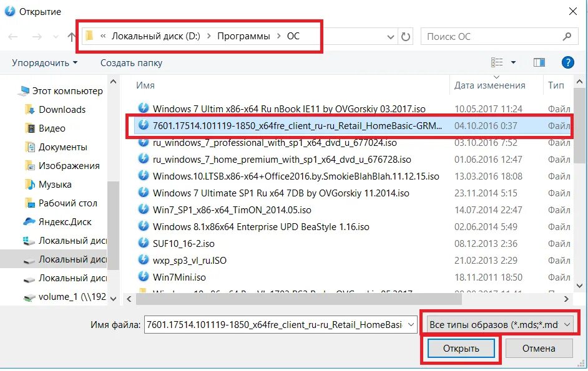Screen dimensions: 588x371
Task: Select Этот компьютер in navigation tree
Action: [x=67, y=90]
